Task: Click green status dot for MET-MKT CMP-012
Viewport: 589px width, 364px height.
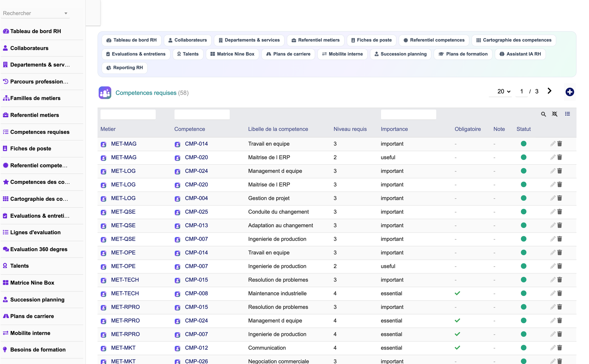Action: (x=523, y=348)
